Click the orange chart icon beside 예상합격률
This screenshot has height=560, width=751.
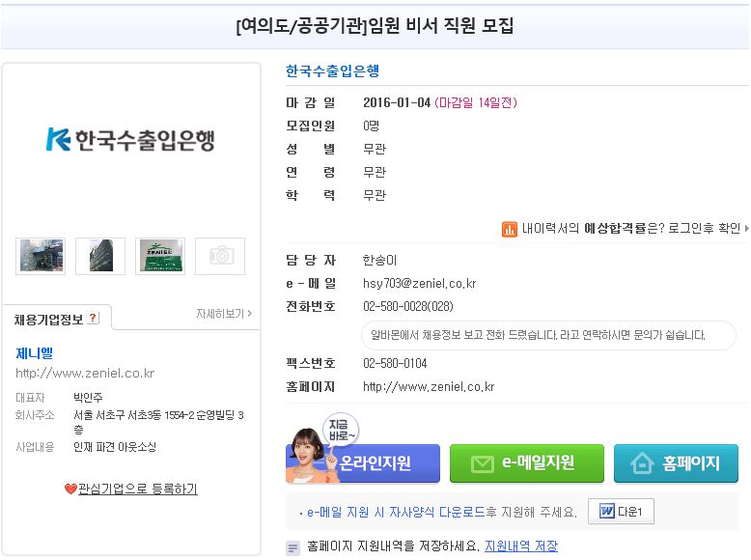pos(509,230)
